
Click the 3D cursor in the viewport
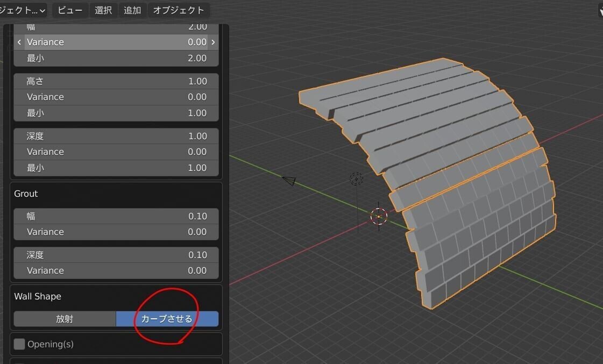pyautogui.click(x=379, y=217)
